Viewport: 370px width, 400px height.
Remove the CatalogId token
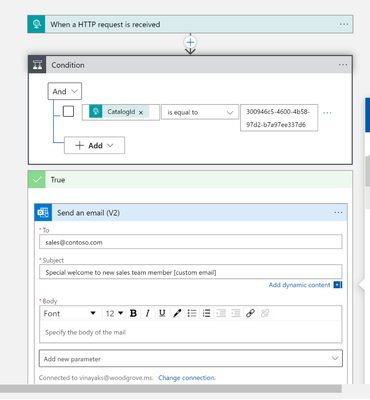tap(141, 113)
